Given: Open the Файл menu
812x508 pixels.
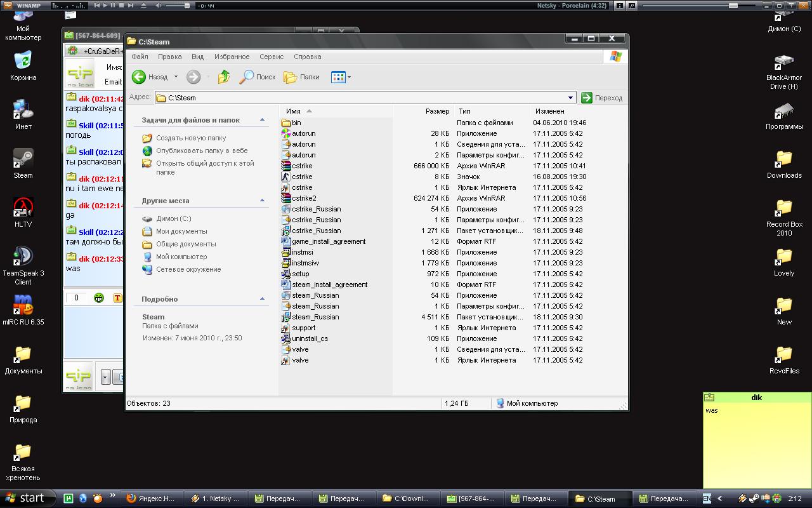Looking at the screenshot, I should click(x=140, y=57).
